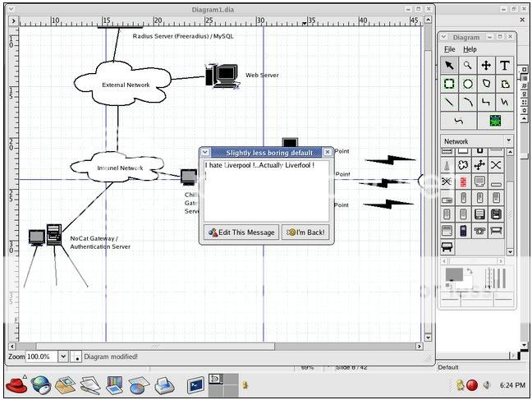The height and width of the screenshot is (400, 532).
Task: Click shape palette scrollbar down arrow
Action: click(x=510, y=252)
